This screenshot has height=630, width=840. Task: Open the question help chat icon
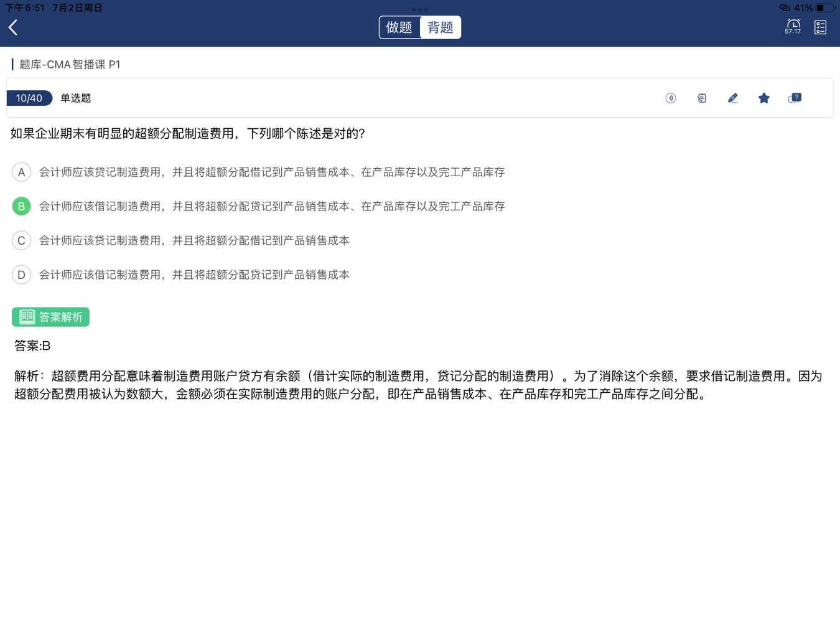[795, 98]
